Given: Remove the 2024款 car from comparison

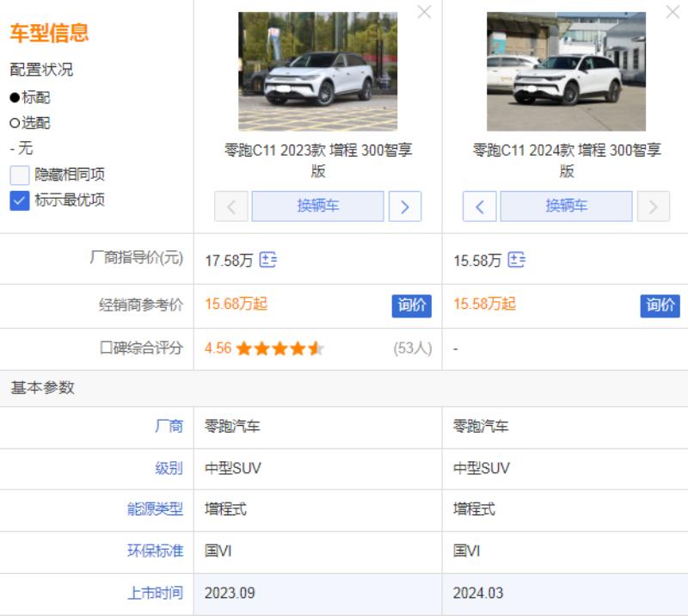Looking at the screenshot, I should coord(673,12).
